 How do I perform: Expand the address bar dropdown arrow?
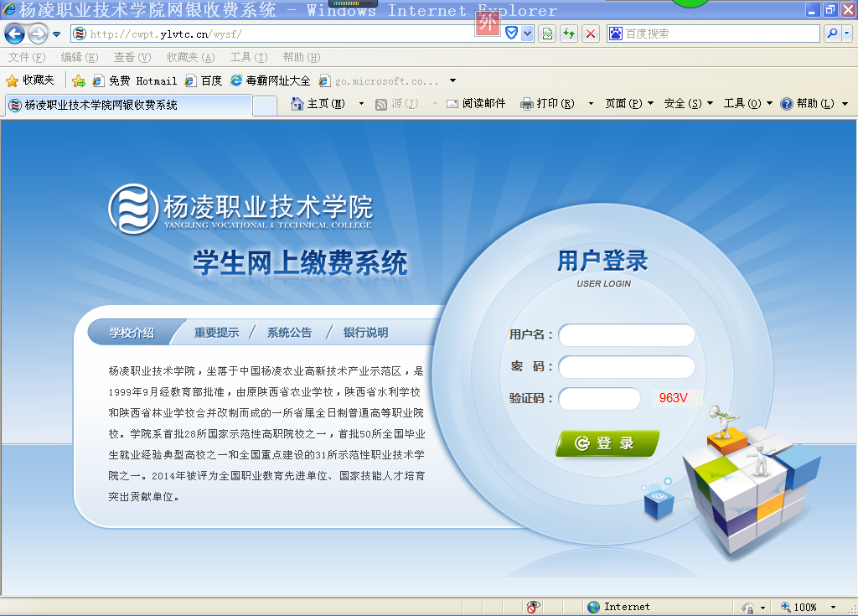pyautogui.click(x=527, y=34)
